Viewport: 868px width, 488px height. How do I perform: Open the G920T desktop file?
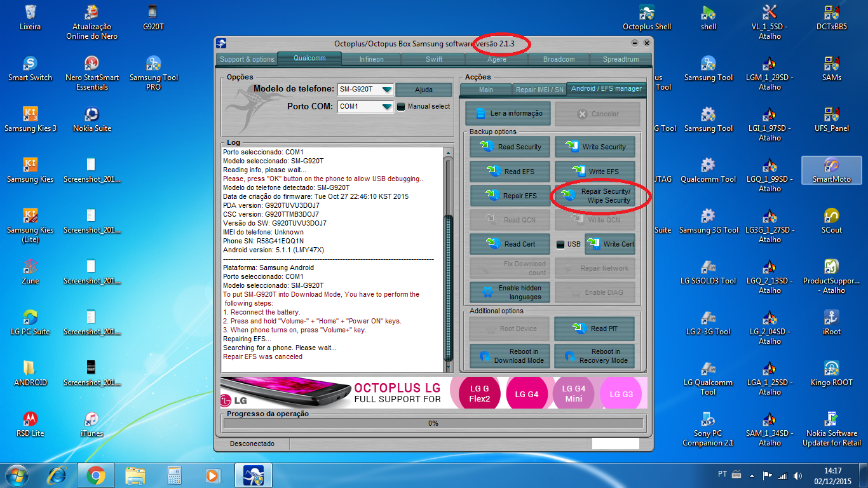point(153,18)
